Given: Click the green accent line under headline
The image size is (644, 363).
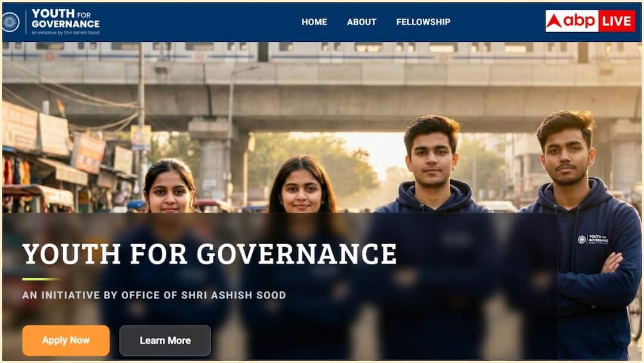Looking at the screenshot, I should point(41,279).
